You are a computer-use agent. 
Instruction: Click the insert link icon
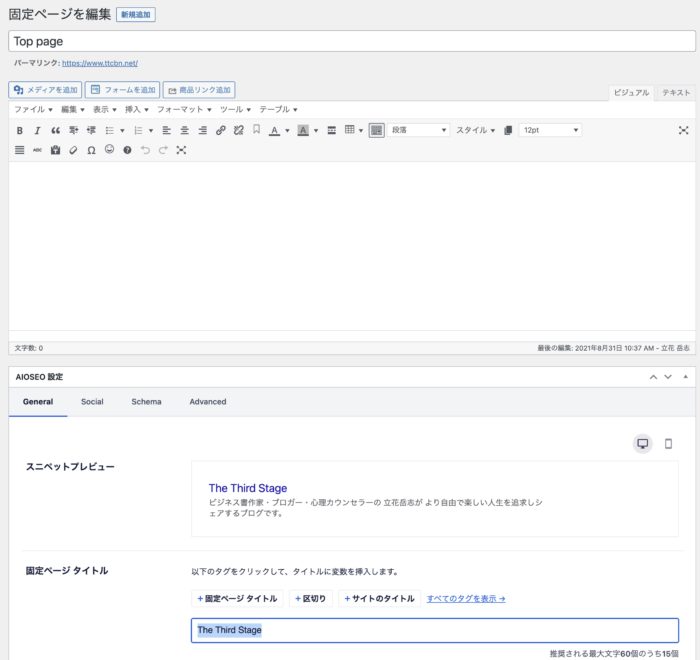221,130
